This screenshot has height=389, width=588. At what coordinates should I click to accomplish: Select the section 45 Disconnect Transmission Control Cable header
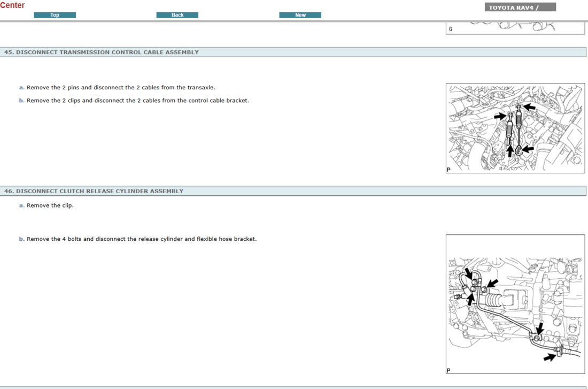[102, 52]
